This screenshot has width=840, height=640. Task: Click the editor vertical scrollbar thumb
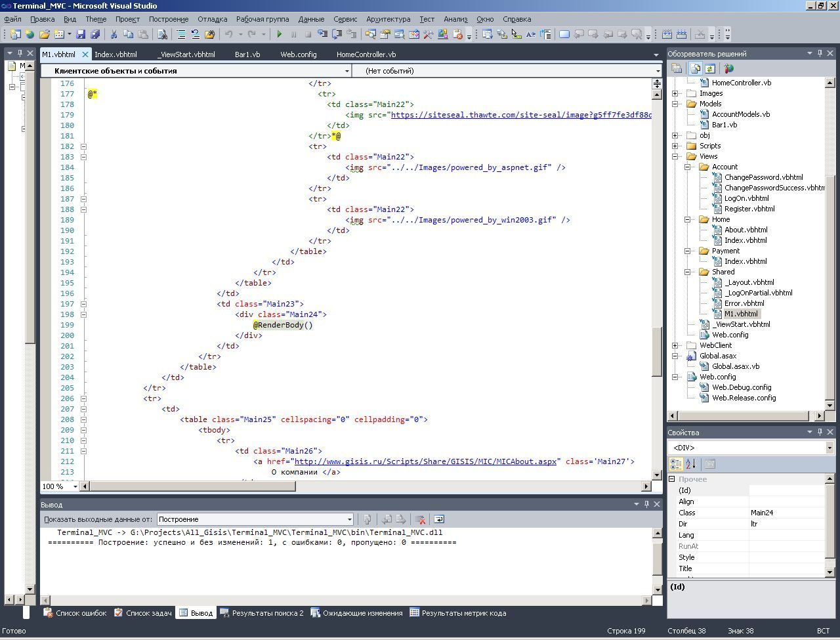click(657, 351)
